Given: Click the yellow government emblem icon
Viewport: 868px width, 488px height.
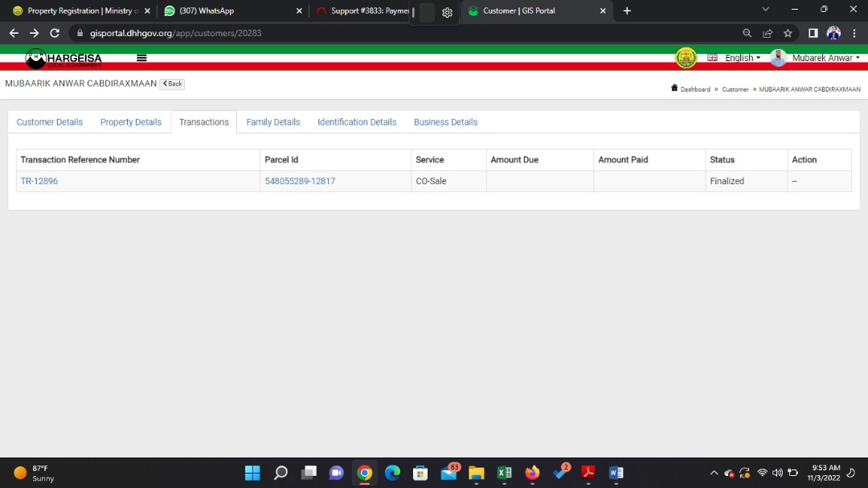Looking at the screenshot, I should point(686,58).
